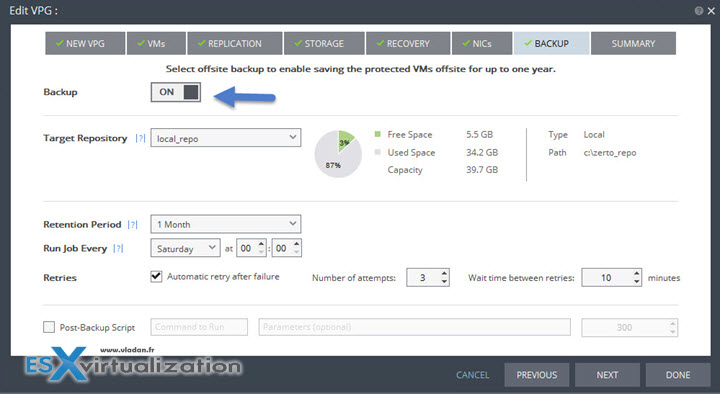Increase Number of attempts value
720x394 pixels.
pyautogui.click(x=444, y=273)
